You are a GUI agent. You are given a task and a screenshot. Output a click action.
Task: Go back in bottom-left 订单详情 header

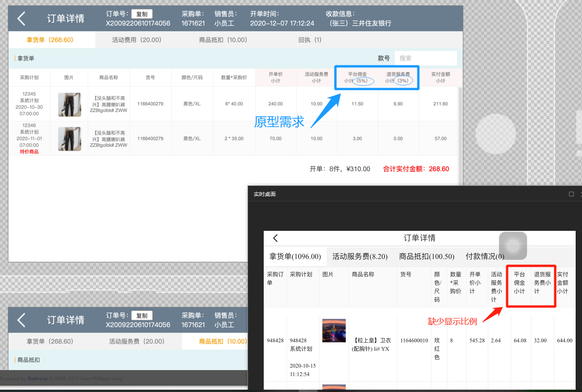(x=22, y=320)
